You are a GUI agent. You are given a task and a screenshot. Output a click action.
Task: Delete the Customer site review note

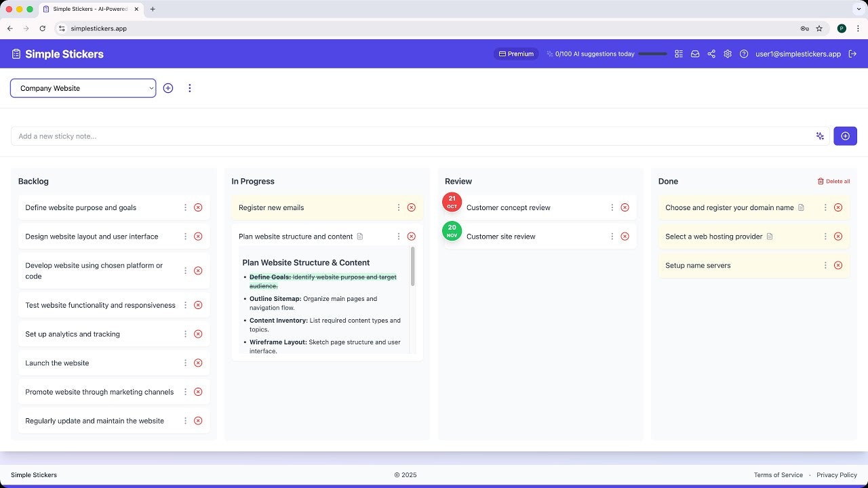625,237
